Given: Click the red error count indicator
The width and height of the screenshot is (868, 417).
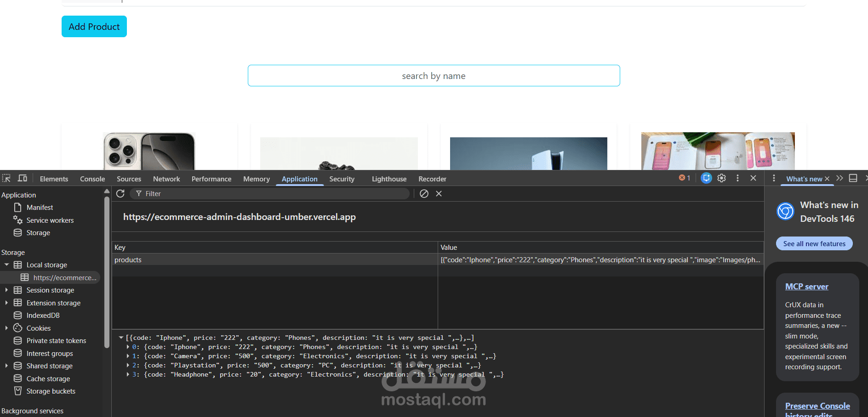Looking at the screenshot, I should [x=685, y=178].
